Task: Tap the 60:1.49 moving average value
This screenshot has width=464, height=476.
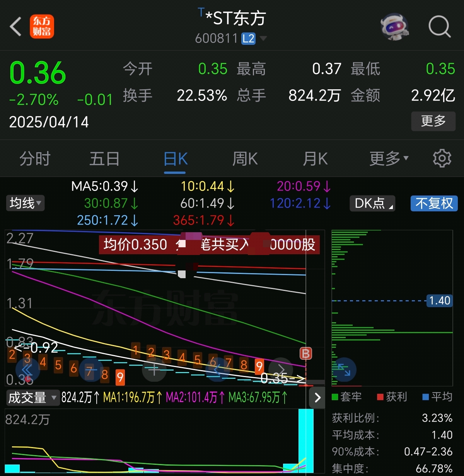Action: 208,203
